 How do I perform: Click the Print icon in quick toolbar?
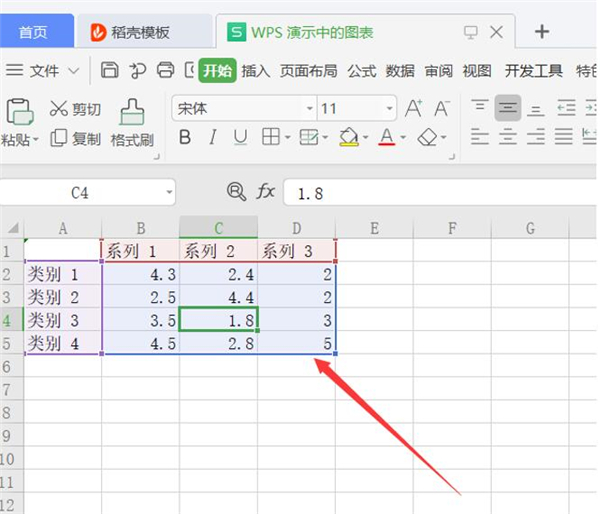165,70
